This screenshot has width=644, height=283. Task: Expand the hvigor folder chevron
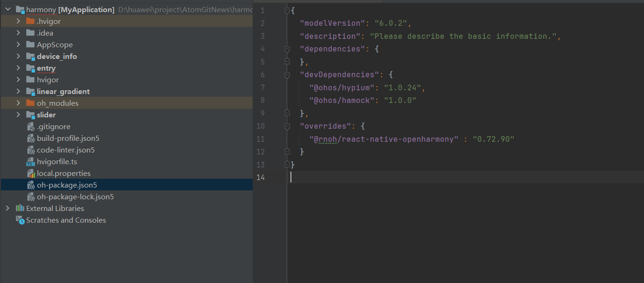pyautogui.click(x=18, y=80)
